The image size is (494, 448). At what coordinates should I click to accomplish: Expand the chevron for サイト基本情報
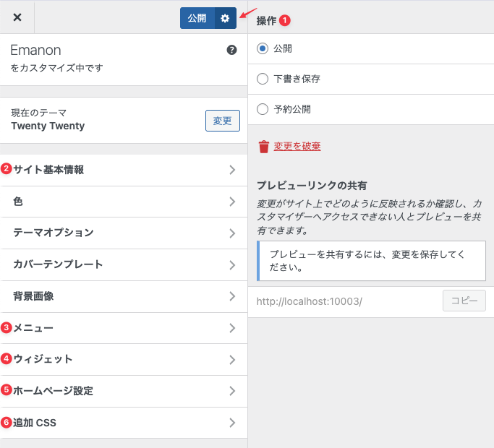[x=232, y=170]
